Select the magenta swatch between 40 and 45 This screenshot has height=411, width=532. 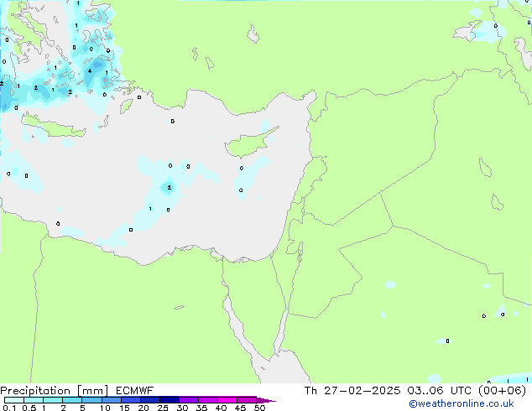(227, 400)
